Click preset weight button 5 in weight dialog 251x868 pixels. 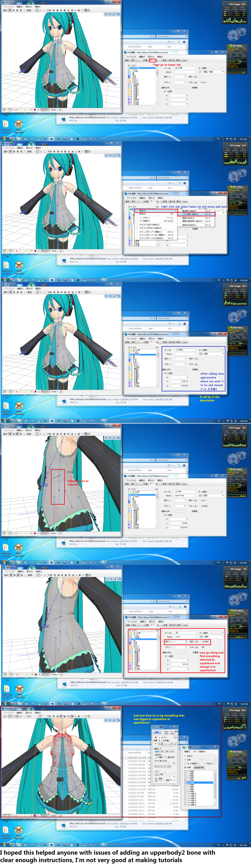point(162,766)
